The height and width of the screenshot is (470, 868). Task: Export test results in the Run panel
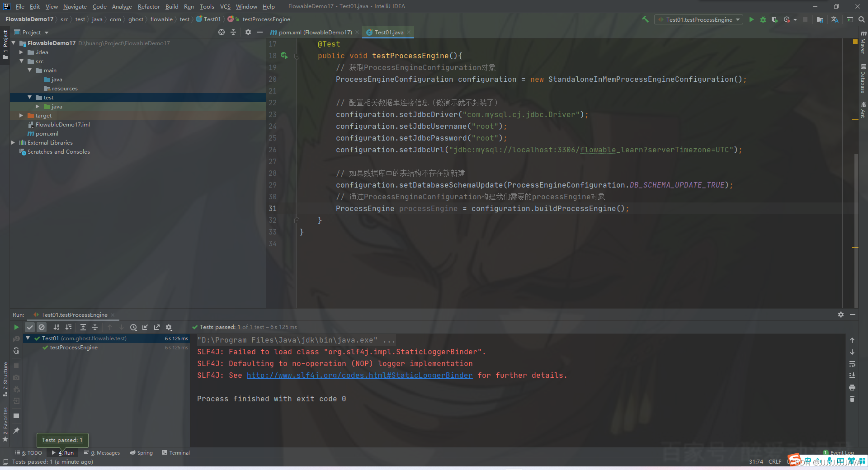tap(157, 327)
